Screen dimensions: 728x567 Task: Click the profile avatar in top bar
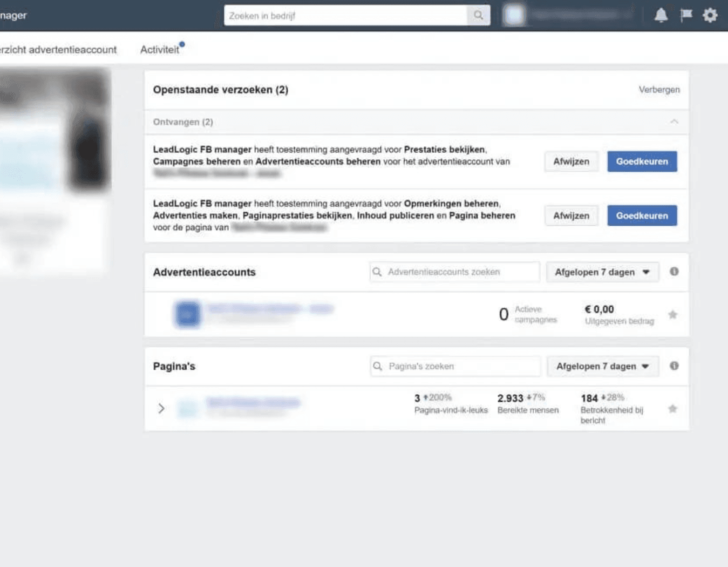point(514,15)
